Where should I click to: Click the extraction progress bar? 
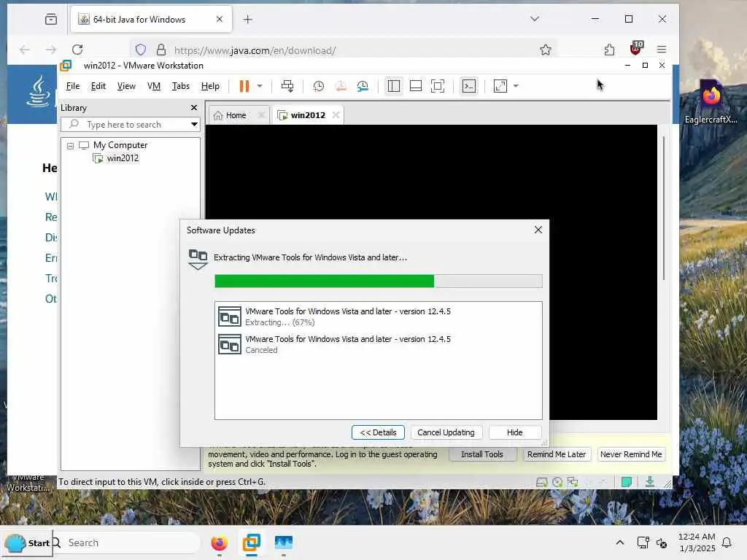[379, 281]
